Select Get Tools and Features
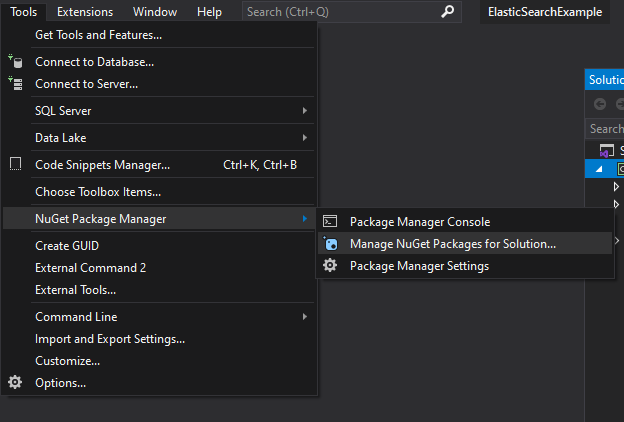This screenshot has width=624, height=422. click(x=159, y=35)
